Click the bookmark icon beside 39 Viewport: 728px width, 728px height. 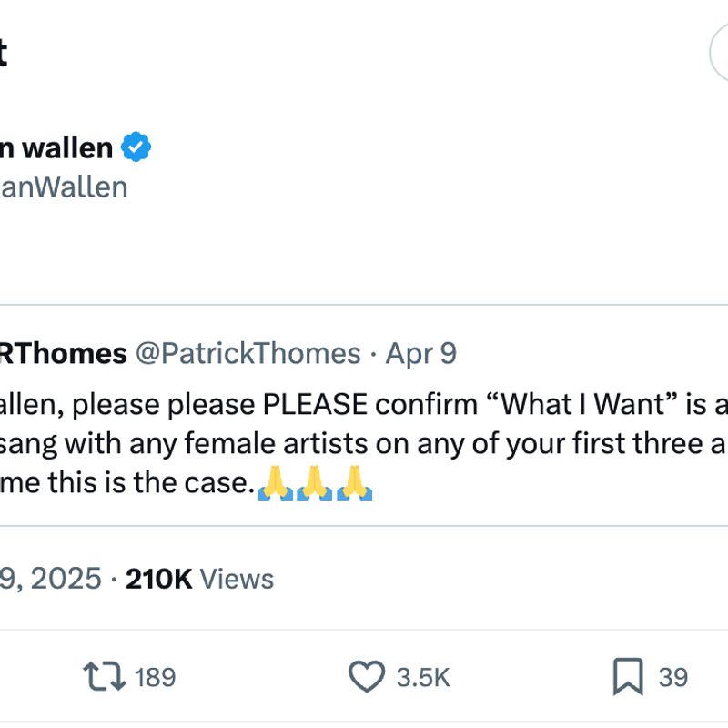point(626,677)
